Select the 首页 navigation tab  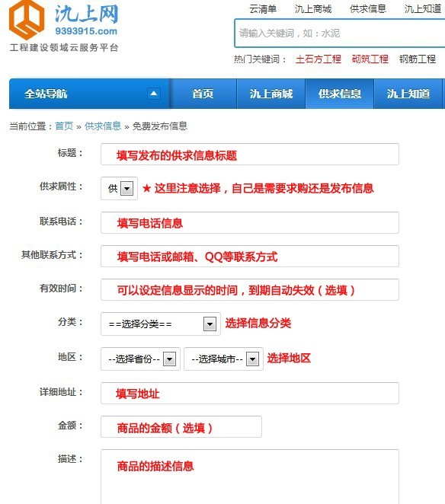203,94
